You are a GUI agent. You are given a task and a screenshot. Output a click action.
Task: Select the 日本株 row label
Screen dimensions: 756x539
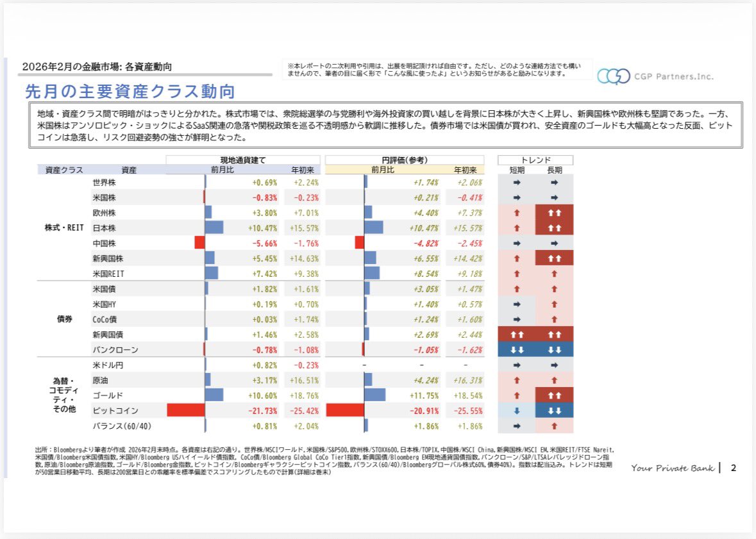coord(104,228)
